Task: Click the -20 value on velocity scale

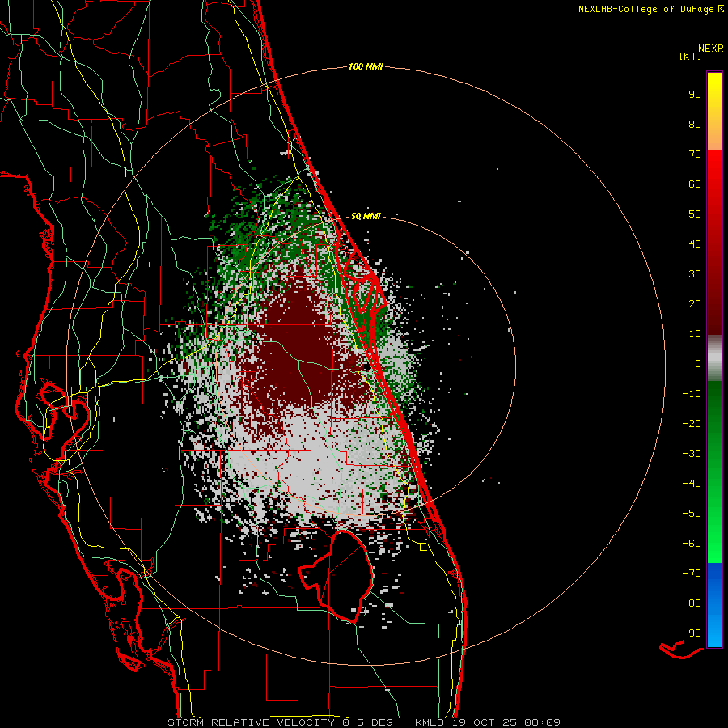Action: click(x=692, y=423)
